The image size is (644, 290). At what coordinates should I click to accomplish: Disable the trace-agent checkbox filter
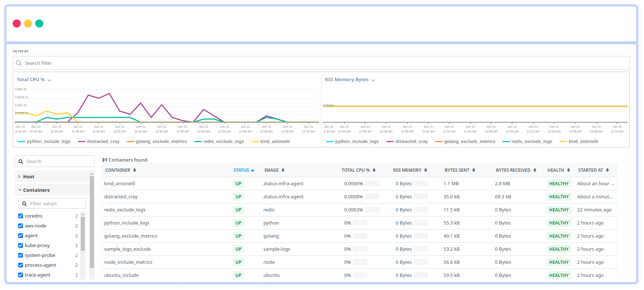[21, 275]
